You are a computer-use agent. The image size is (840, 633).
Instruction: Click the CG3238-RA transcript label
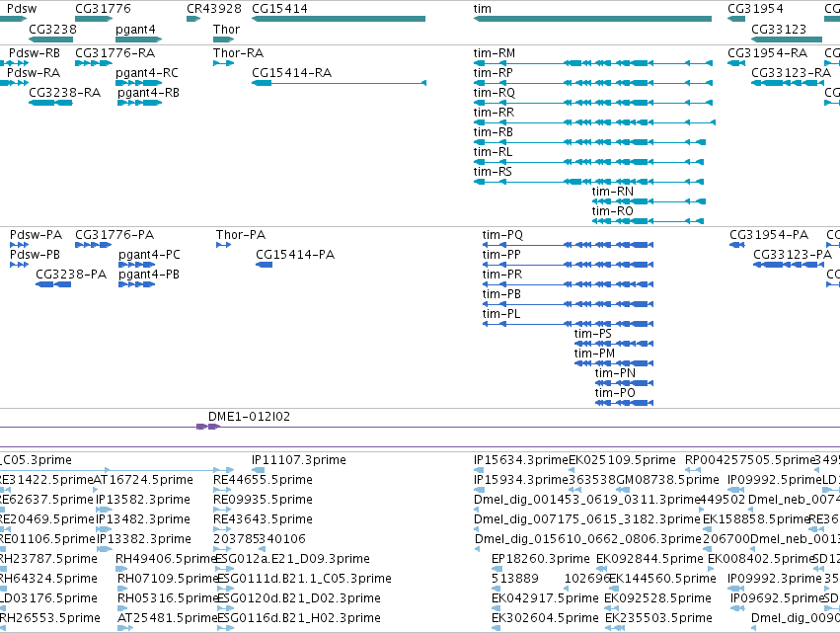coord(65,93)
